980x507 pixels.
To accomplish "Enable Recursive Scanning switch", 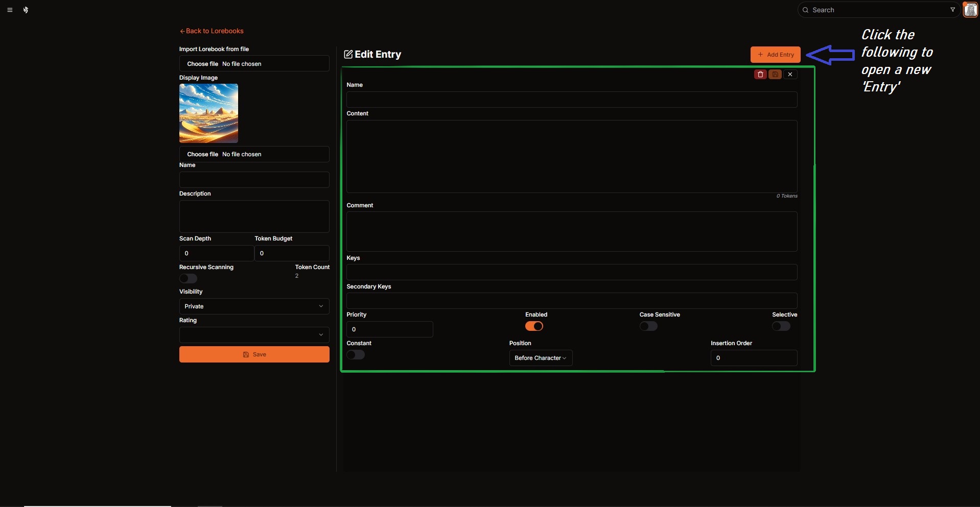I will [188, 278].
